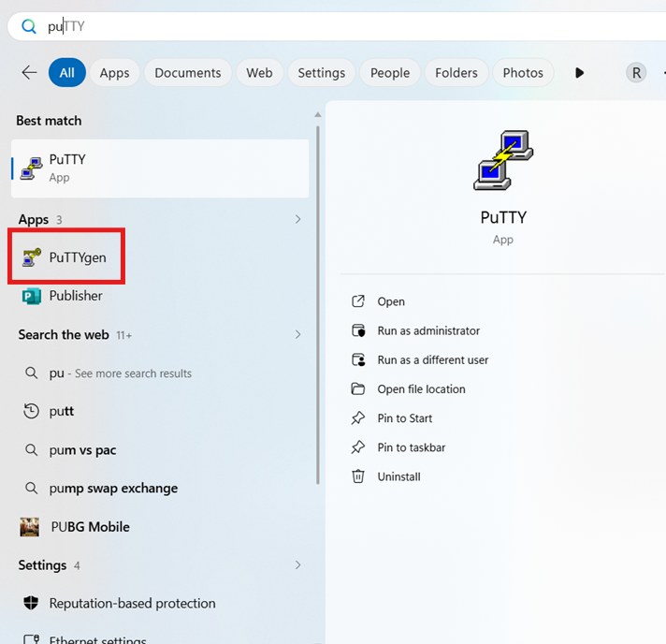Image resolution: width=666 pixels, height=644 pixels.
Task: Click magnifier icon beside pump swap exchange
Action: point(31,488)
